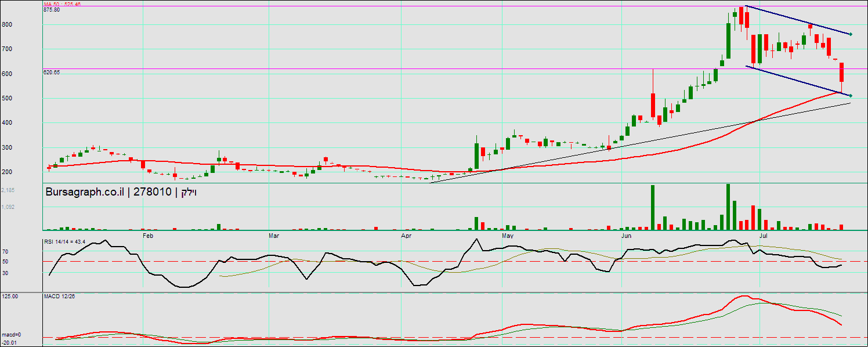868x347 pixels.
Task: Click the macd=0 baseline label
Action: [11, 335]
